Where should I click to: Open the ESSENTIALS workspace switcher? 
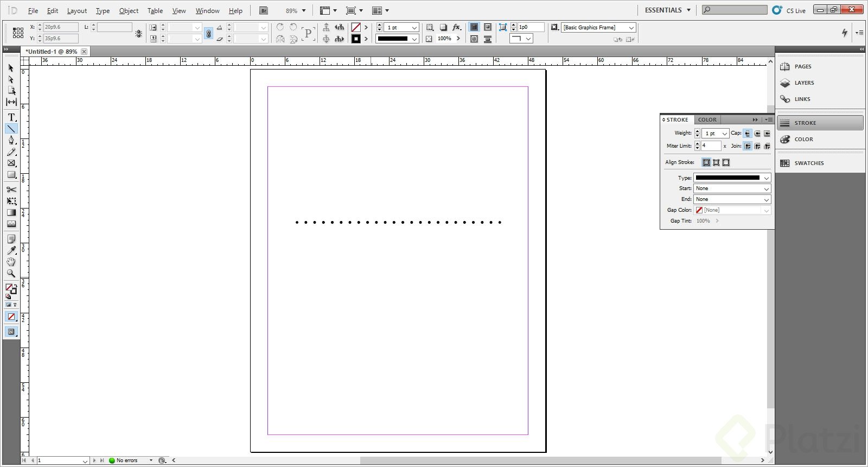coord(667,10)
